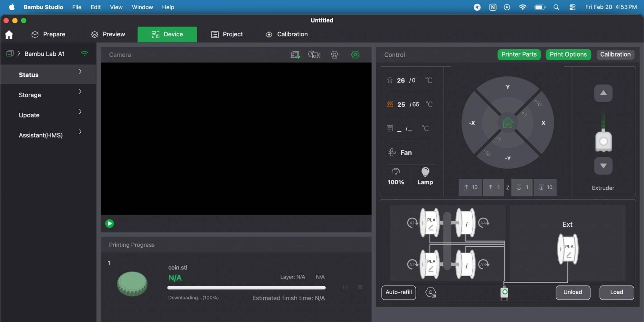Select empty AMS slot A4 spool
Image resolution: width=644 pixels, height=322 pixels.
tap(466, 223)
